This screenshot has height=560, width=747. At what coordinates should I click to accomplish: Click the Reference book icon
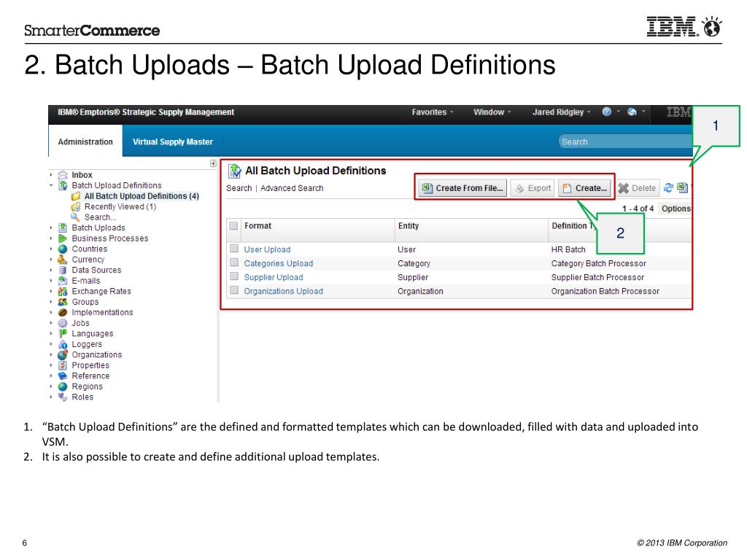click(x=63, y=376)
